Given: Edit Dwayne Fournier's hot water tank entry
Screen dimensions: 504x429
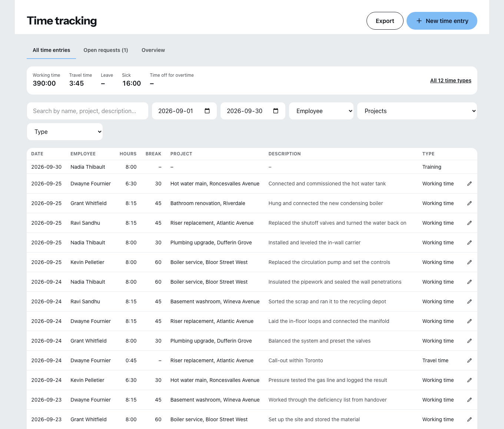Looking at the screenshot, I should coord(470,184).
